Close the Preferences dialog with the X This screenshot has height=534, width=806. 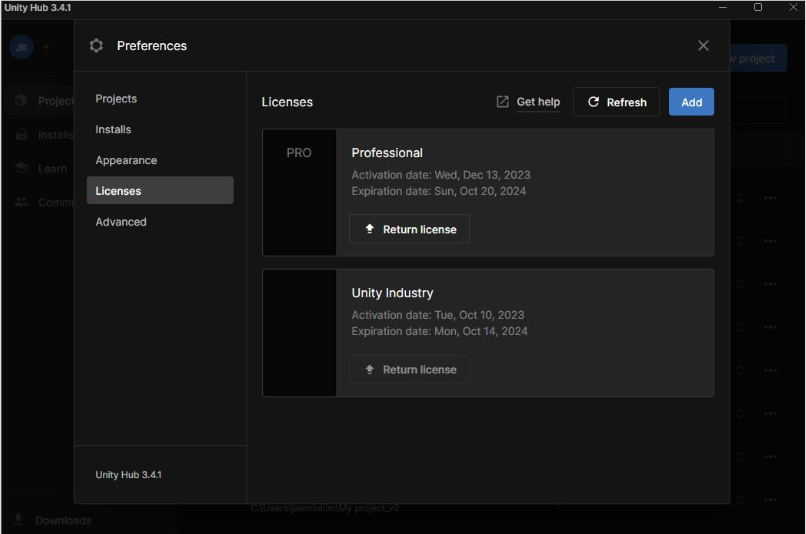pyautogui.click(x=703, y=46)
